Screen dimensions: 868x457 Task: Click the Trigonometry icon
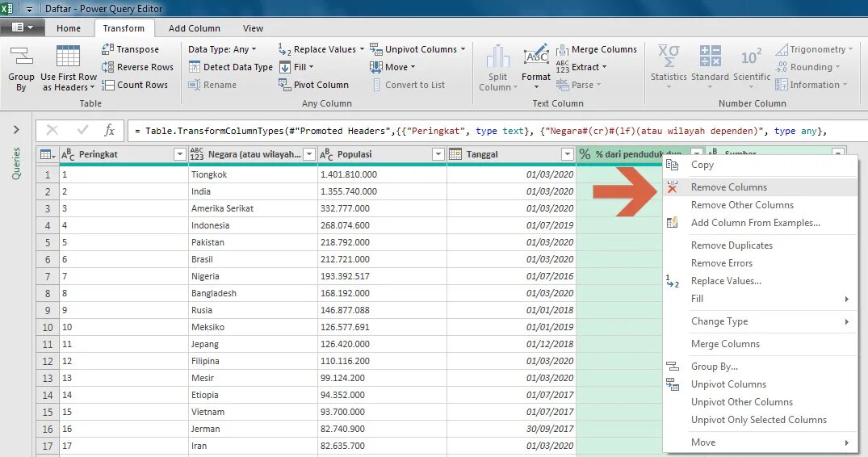click(782, 49)
